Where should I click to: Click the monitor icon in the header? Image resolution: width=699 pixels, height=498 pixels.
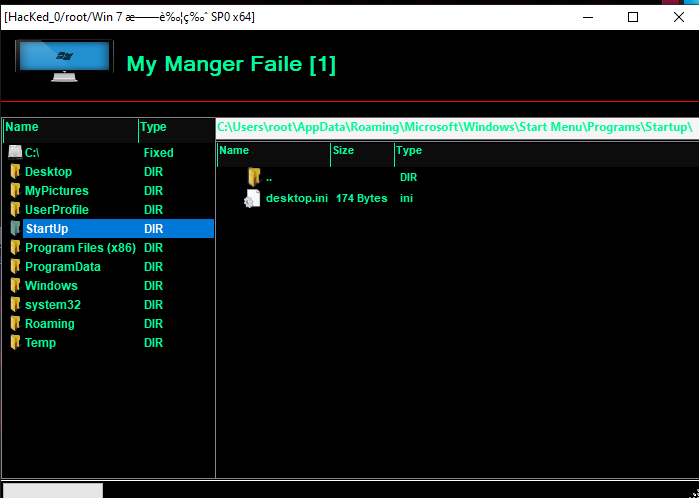click(64, 62)
